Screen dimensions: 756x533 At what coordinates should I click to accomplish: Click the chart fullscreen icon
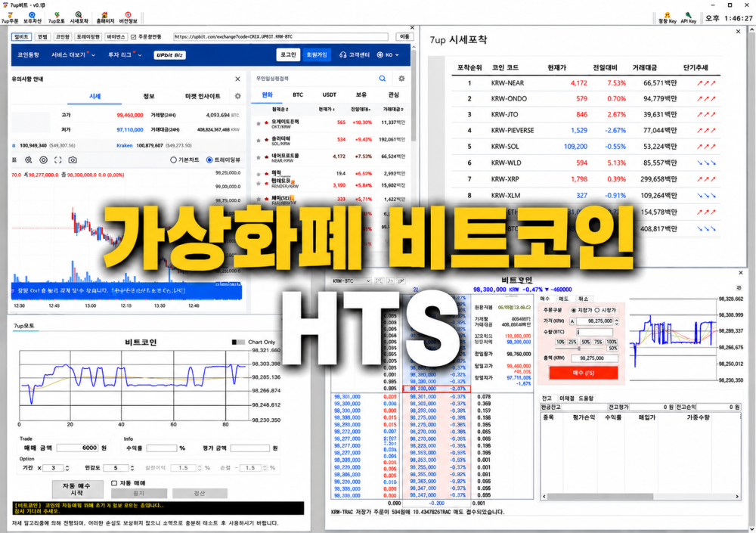[x=58, y=160]
